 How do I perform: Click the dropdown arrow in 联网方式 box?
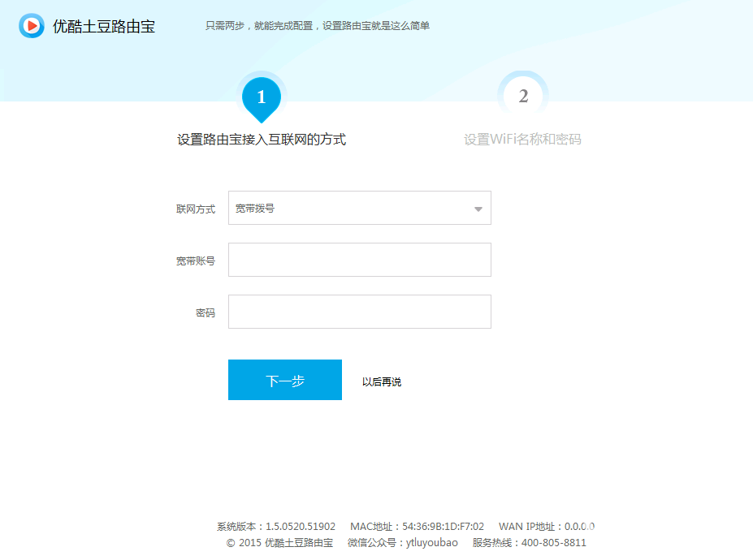tap(478, 209)
